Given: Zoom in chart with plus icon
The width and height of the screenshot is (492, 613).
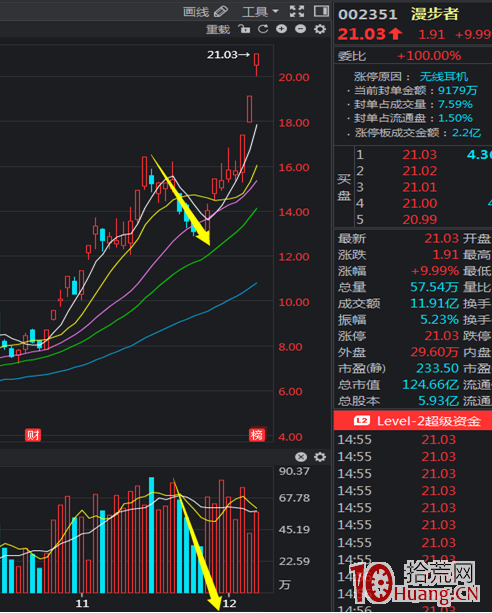Looking at the screenshot, I should [281, 29].
